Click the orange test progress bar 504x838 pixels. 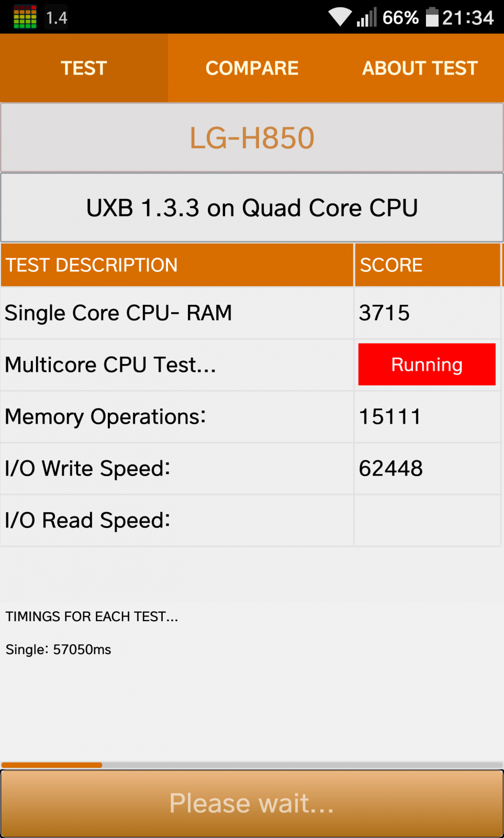pos(252,765)
